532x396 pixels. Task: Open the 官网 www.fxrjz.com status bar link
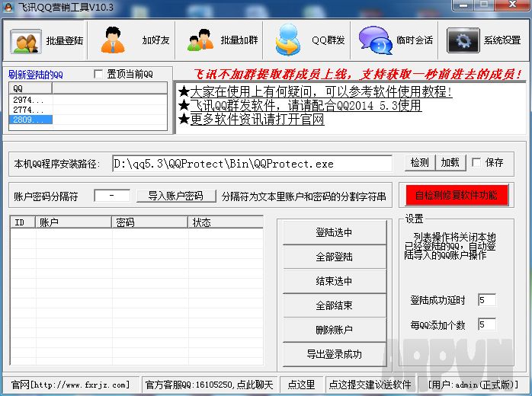[71, 385]
